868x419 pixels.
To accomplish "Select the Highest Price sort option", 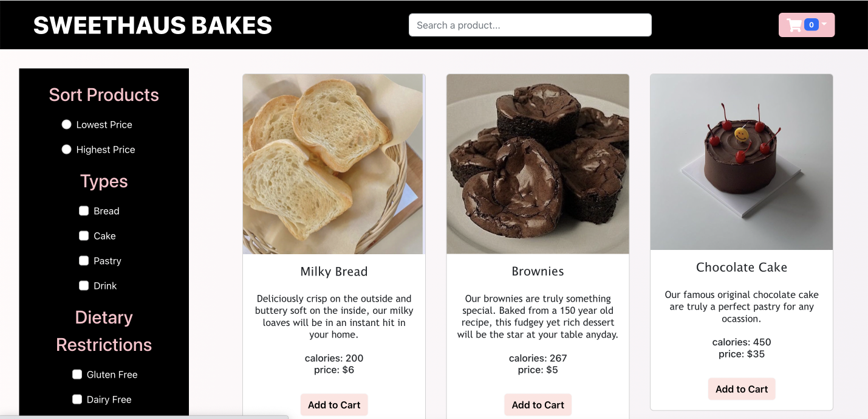I will point(67,150).
